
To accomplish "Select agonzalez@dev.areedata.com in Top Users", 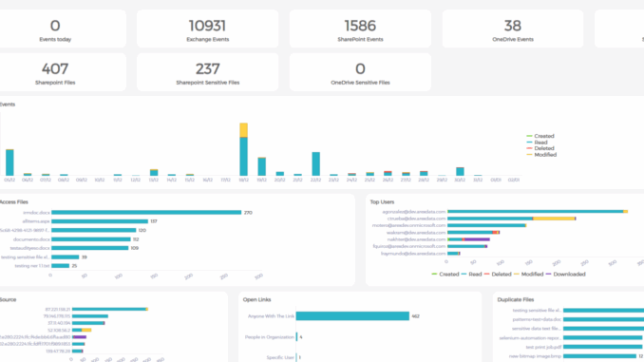I will (413, 212).
